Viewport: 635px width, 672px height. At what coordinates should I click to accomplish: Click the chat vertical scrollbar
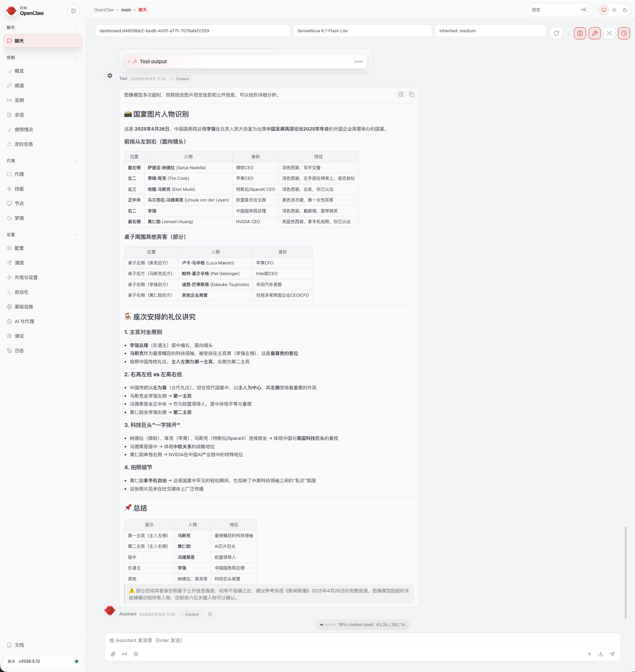[626, 572]
